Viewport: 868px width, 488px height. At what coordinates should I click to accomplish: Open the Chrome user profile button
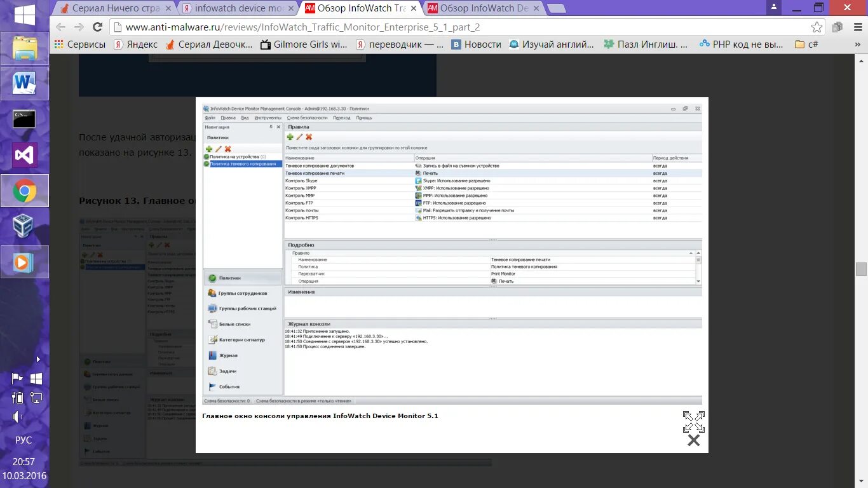774,7
